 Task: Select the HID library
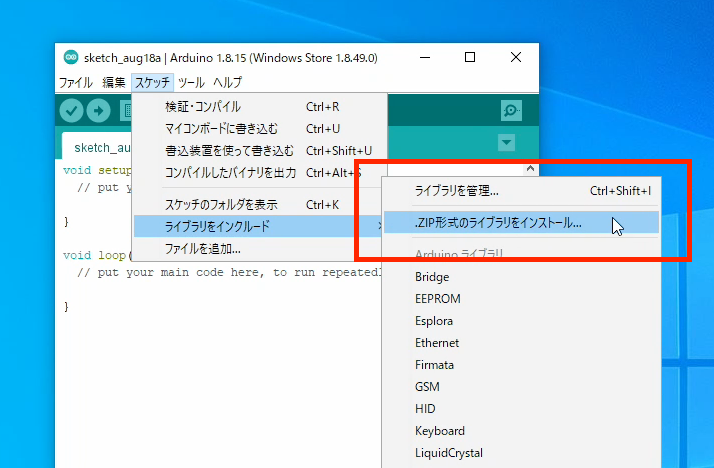[521, 409]
